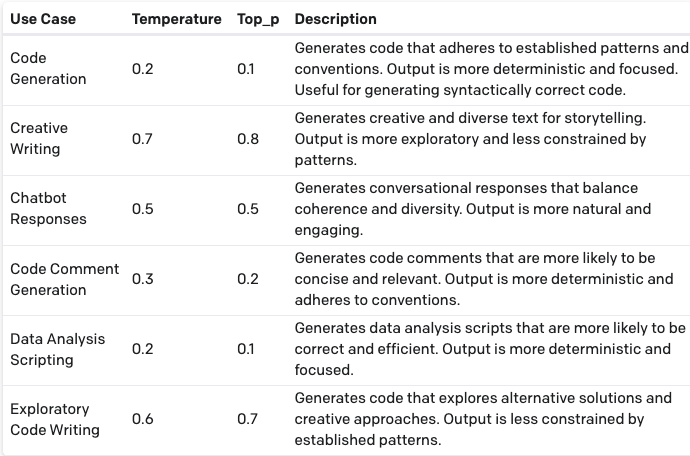Click the Top_p value for Code Generation
This screenshot has height=456, width=690.
tap(246, 69)
